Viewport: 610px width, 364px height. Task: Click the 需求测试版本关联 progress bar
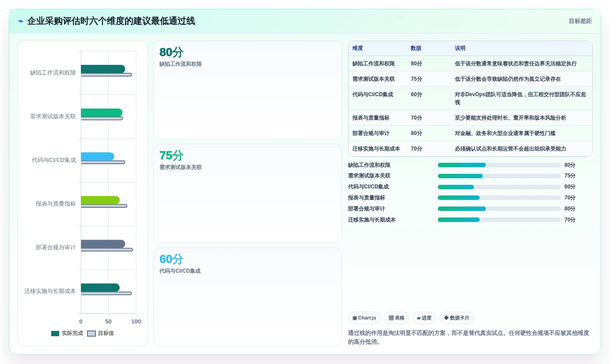(x=499, y=176)
